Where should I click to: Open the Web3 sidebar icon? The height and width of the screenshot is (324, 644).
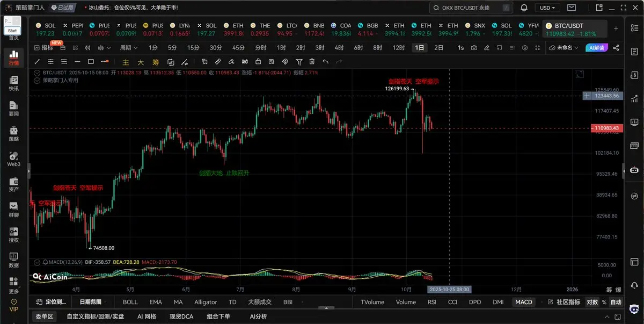coord(14,159)
